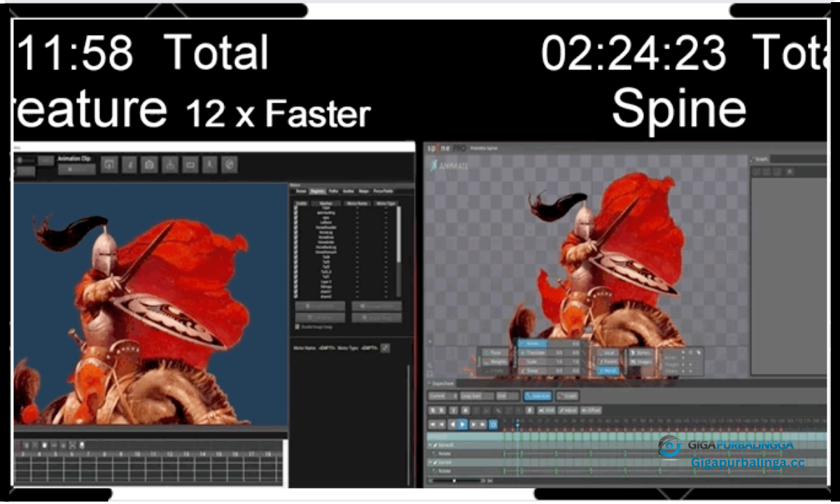The image size is (840, 504).
Task: Open the Dopesheet tab in Spine
Action: click(441, 384)
